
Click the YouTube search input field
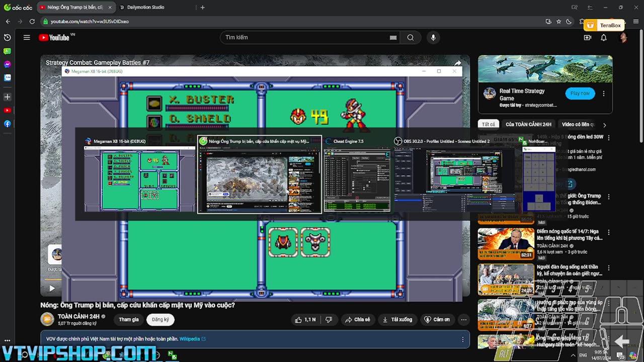pos(307,37)
